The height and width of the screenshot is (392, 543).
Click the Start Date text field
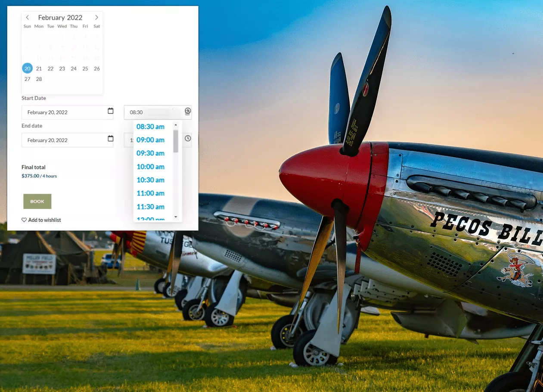pyautogui.click(x=65, y=112)
